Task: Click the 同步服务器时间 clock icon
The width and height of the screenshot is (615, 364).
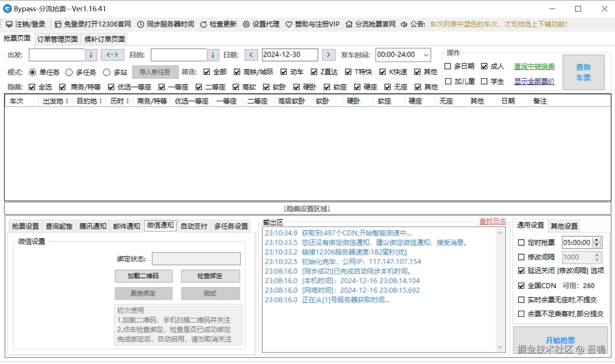Action: coord(140,24)
